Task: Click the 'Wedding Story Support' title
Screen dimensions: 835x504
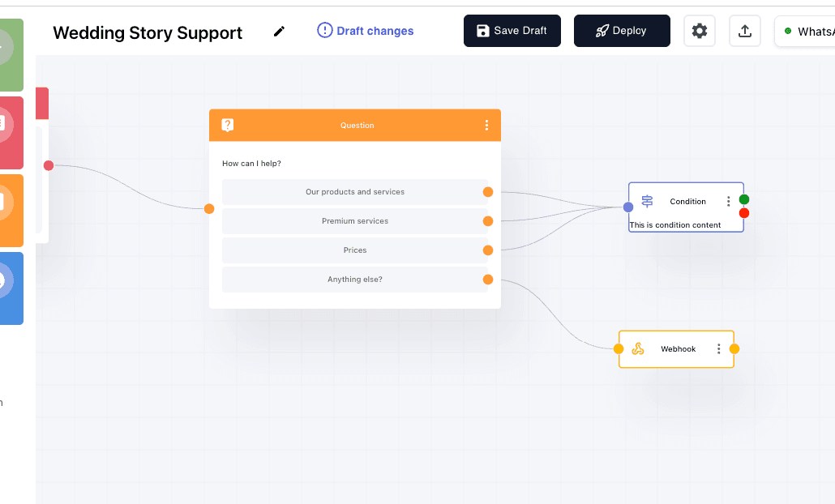Action: (x=148, y=33)
